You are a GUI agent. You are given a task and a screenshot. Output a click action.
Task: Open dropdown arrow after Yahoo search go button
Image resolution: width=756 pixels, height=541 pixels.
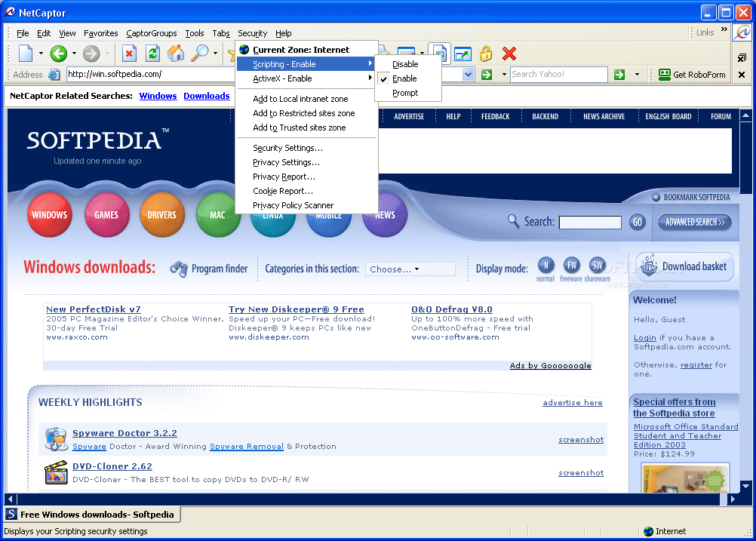(637, 74)
